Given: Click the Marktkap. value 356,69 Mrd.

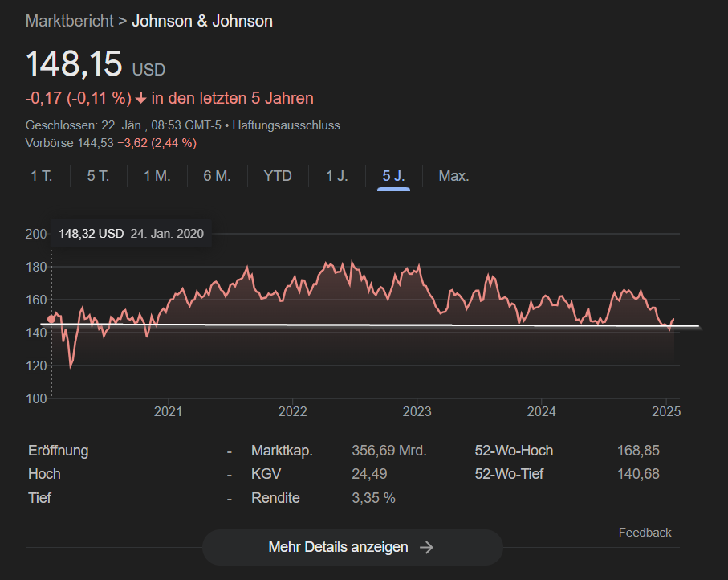Looking at the screenshot, I should click(x=389, y=451).
